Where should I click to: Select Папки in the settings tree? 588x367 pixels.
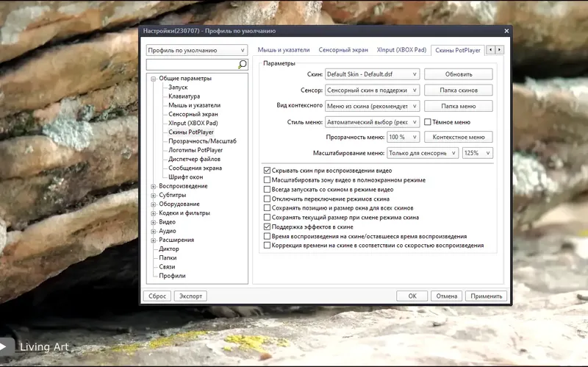point(168,258)
